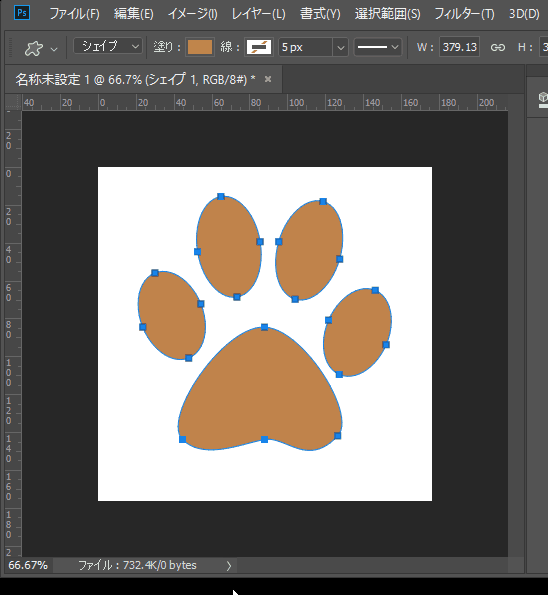Click the top anchor point of main pad
Viewport: 548px width, 595px height.
[x=265, y=327]
